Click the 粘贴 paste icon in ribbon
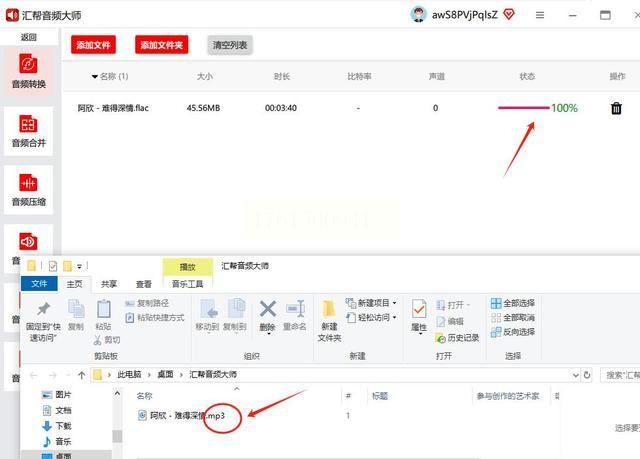The height and width of the screenshot is (459, 640). pos(103,309)
